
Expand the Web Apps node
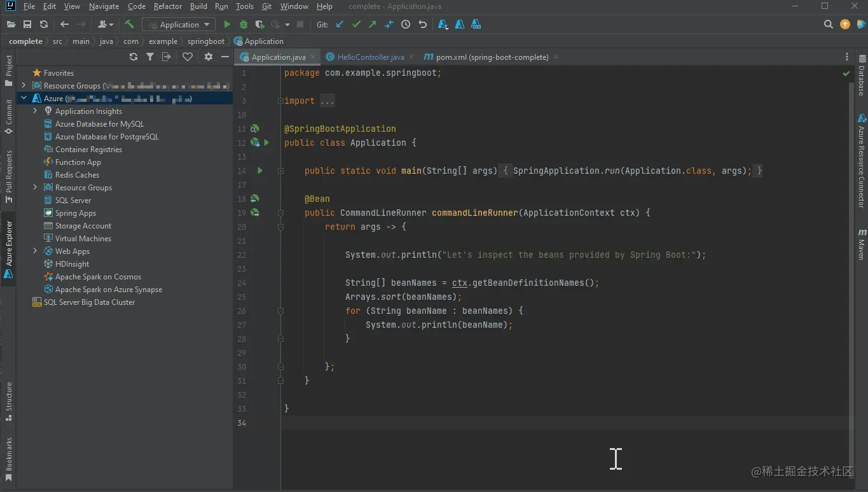click(x=35, y=251)
